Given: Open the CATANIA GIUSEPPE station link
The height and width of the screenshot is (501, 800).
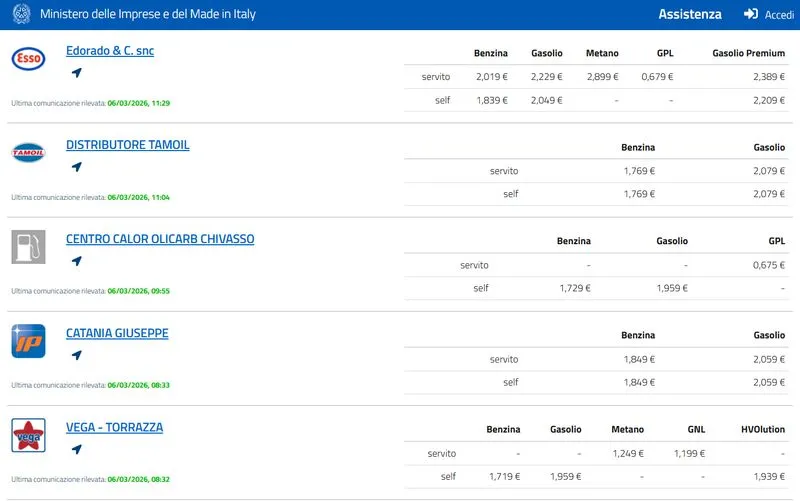Looking at the screenshot, I should click(117, 333).
